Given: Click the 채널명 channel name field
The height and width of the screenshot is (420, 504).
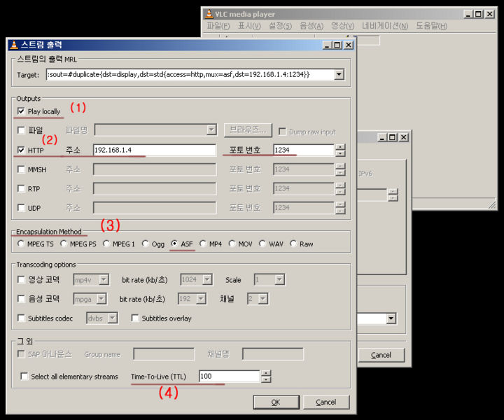Looking at the screenshot, I should pos(272,354).
